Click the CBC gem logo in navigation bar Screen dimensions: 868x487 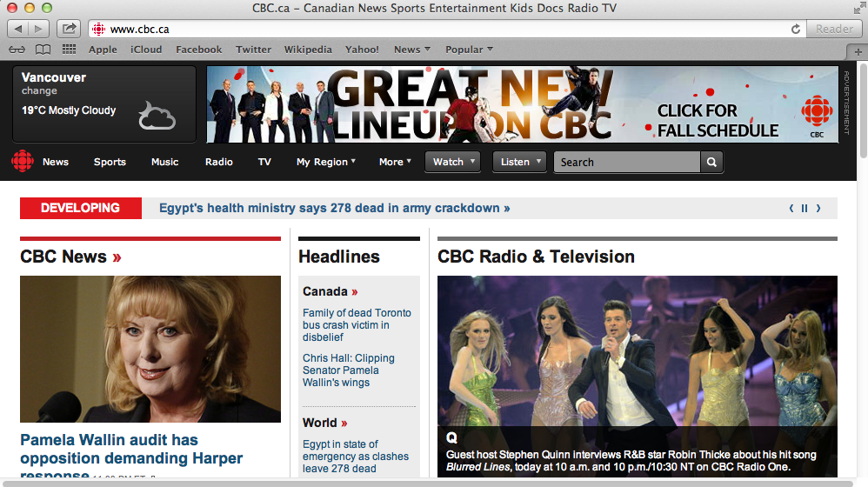pyautogui.click(x=23, y=162)
